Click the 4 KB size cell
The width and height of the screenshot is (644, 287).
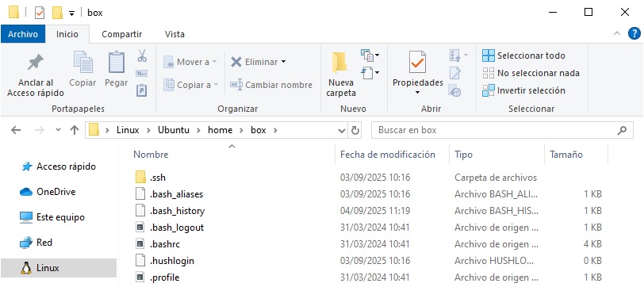592,244
